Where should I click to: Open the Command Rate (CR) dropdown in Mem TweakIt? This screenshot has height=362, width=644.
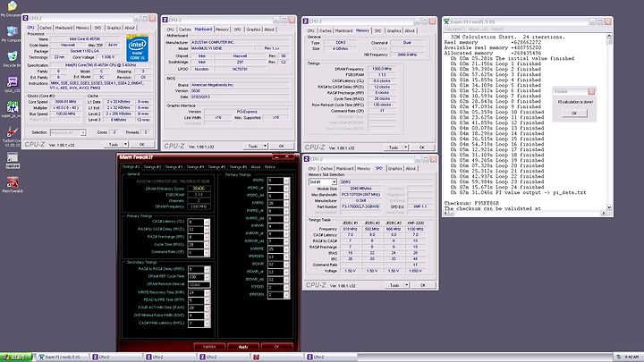coord(207,252)
